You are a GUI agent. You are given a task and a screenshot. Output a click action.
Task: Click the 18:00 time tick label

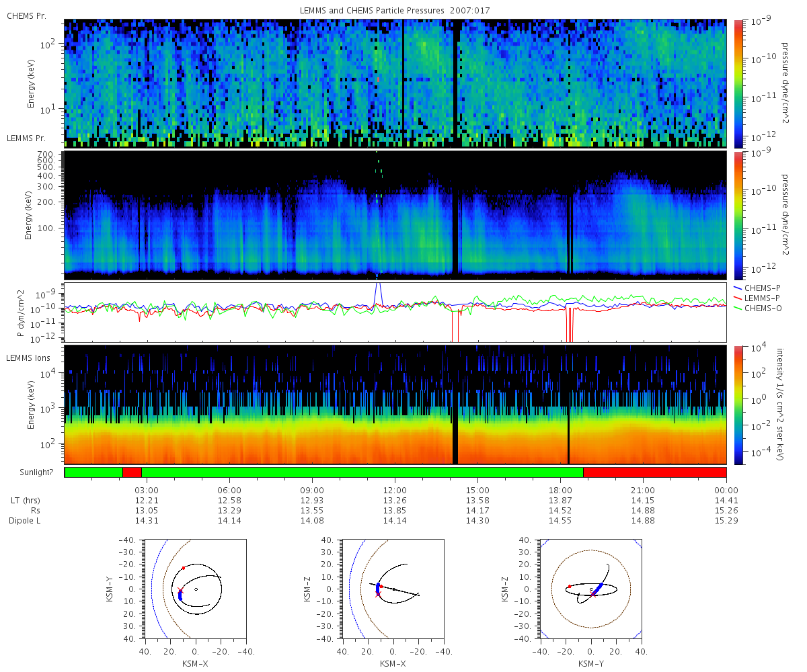561,490
